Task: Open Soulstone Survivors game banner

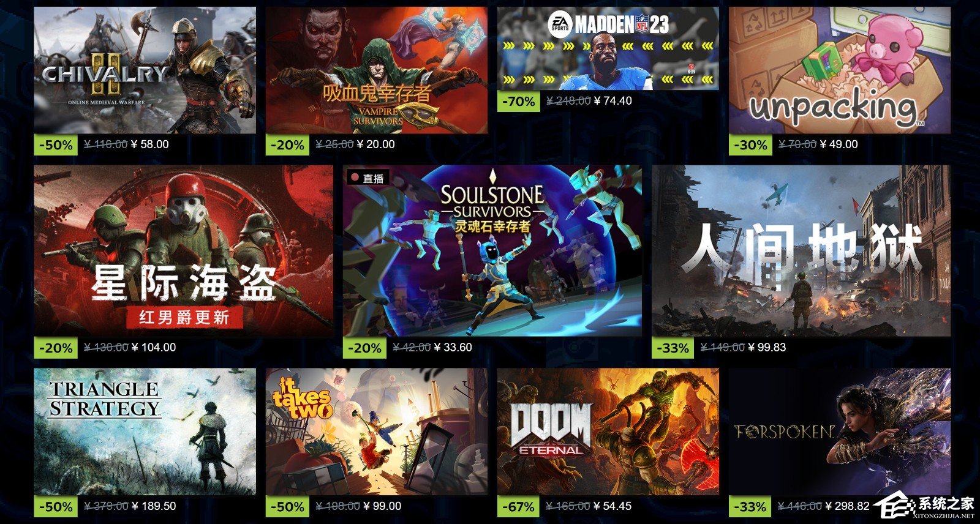Action: (492, 251)
